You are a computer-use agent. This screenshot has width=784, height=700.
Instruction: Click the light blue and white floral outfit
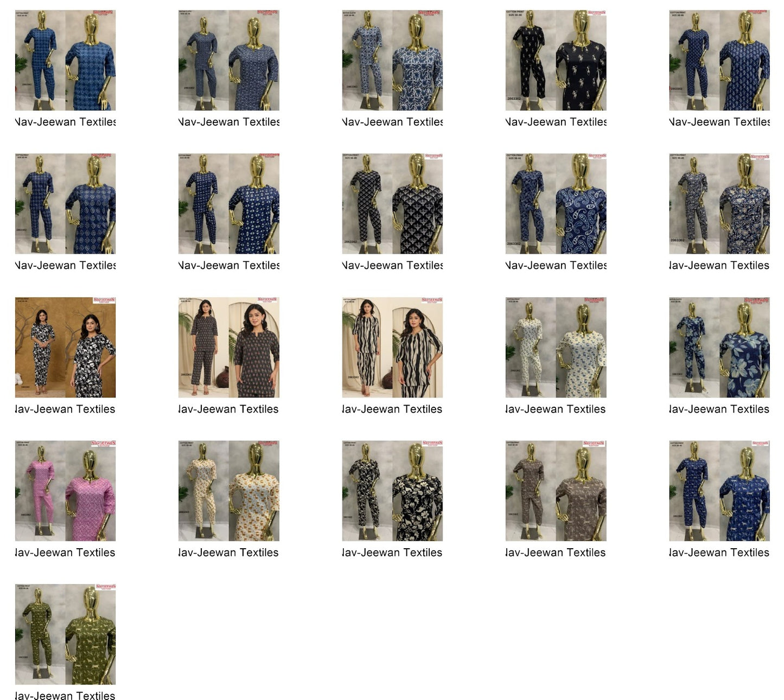tap(392, 60)
